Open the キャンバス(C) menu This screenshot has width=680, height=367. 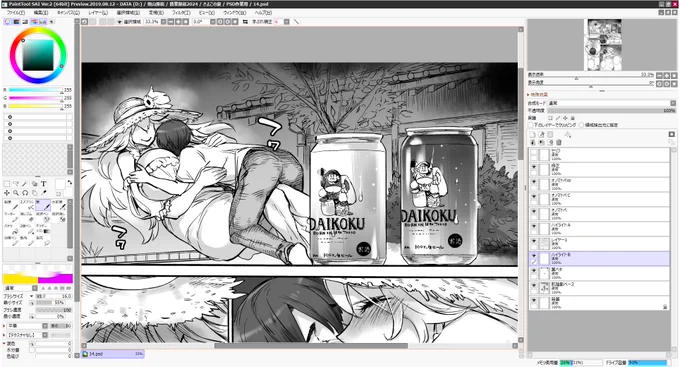click(x=69, y=13)
